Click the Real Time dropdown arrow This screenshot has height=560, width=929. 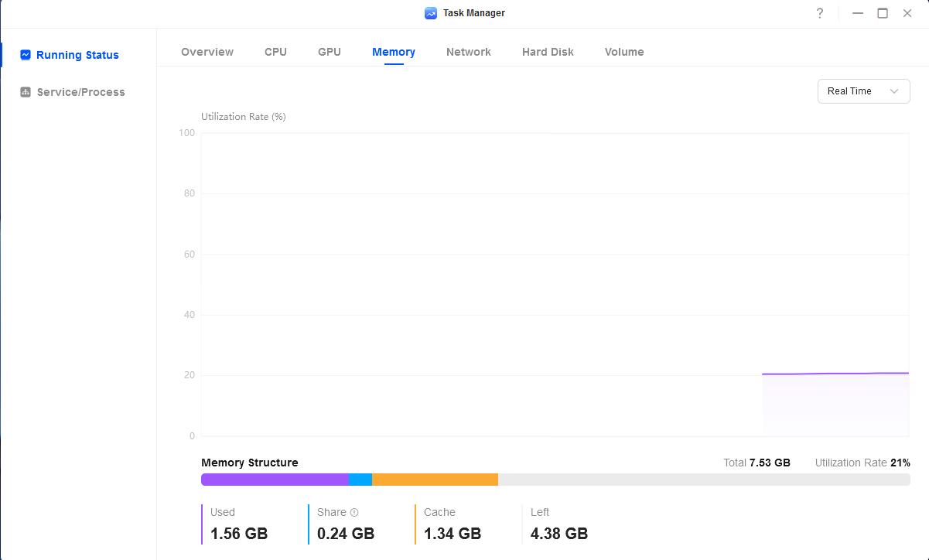tap(894, 91)
